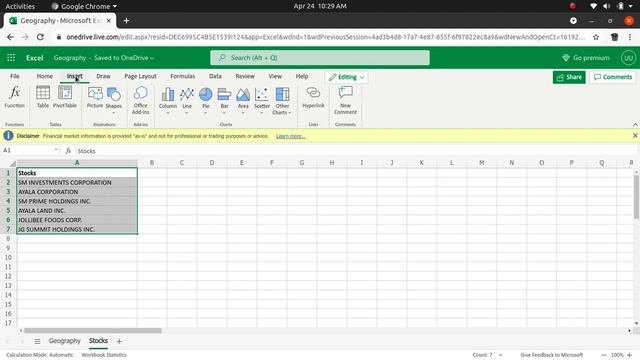Click the browser address bar
Image resolution: width=640 pixels, height=360 pixels.
point(325,37)
